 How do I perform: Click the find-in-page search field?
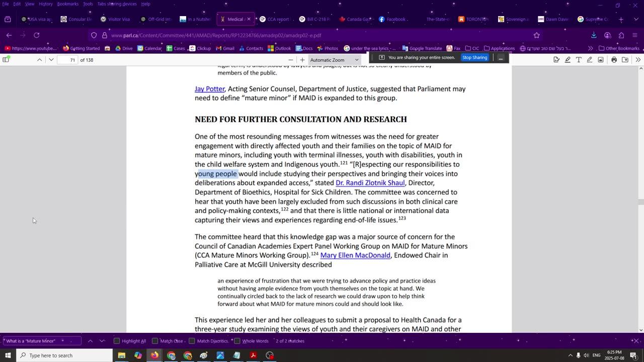41,341
